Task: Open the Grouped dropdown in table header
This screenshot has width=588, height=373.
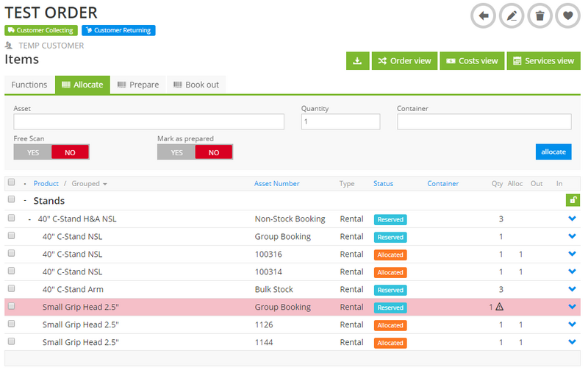Action: (x=89, y=184)
